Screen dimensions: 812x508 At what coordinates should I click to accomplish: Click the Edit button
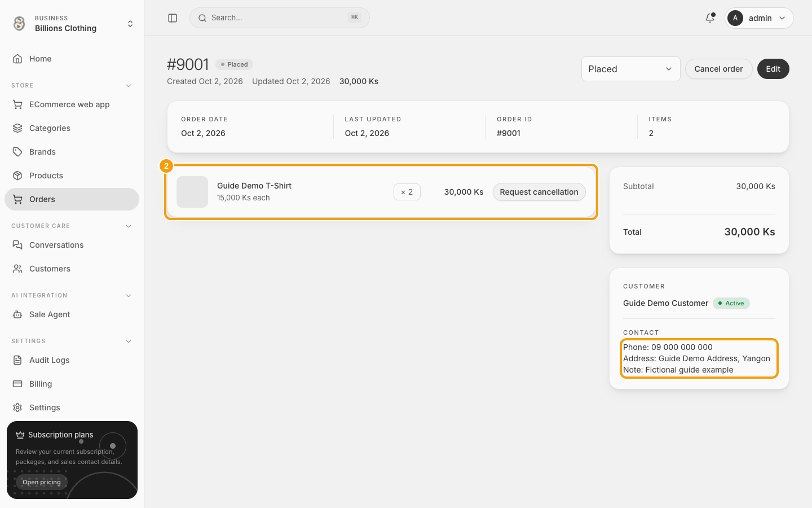(x=773, y=69)
